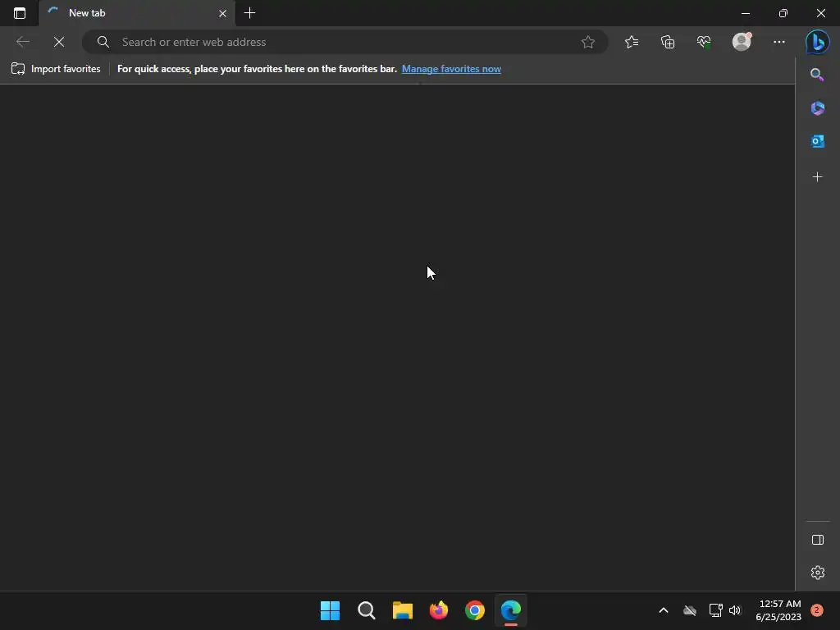Screen dimensions: 840x630
Task: Open the Windows Start menu
Action: pos(330,610)
